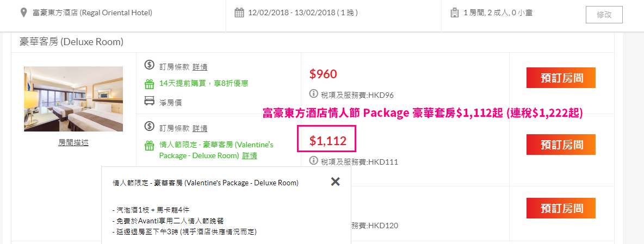
Task: Click the dollar icon in the Valentine's Package row
Action: click(x=150, y=126)
